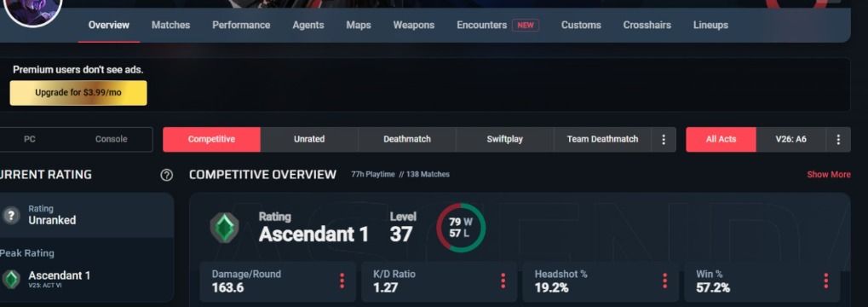This screenshot has width=868, height=307.
Task: Click the Headshot % value 19.2%
Action: 551,288
